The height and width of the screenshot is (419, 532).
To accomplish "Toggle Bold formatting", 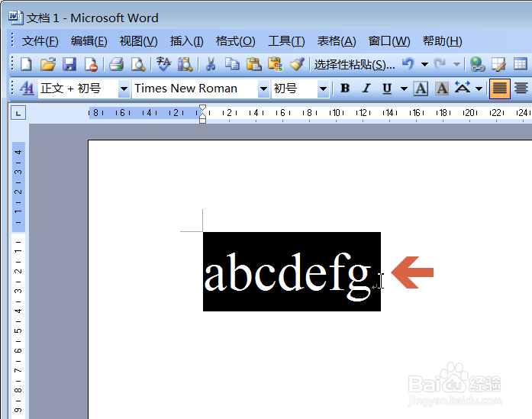I will pos(345,89).
